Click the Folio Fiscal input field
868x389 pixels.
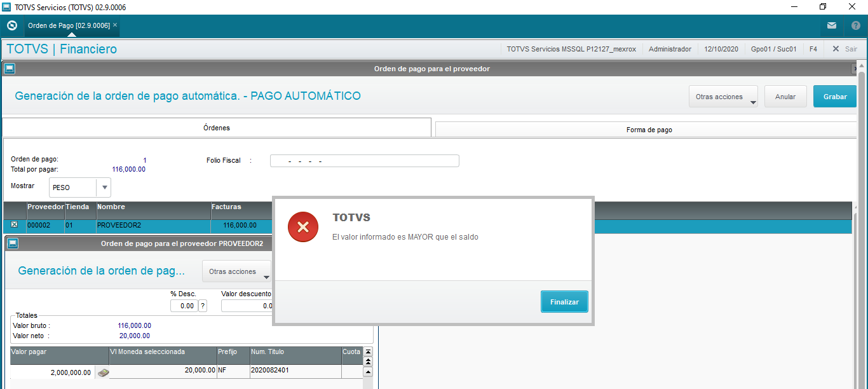click(365, 161)
